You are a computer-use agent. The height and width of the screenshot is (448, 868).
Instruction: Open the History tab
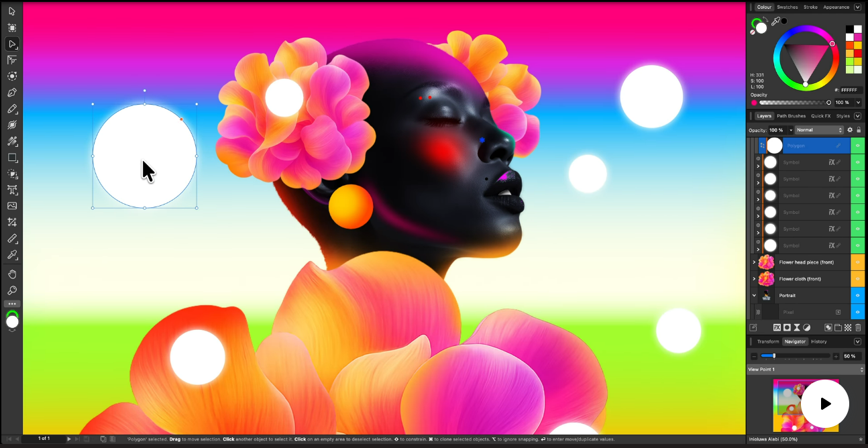click(x=818, y=341)
